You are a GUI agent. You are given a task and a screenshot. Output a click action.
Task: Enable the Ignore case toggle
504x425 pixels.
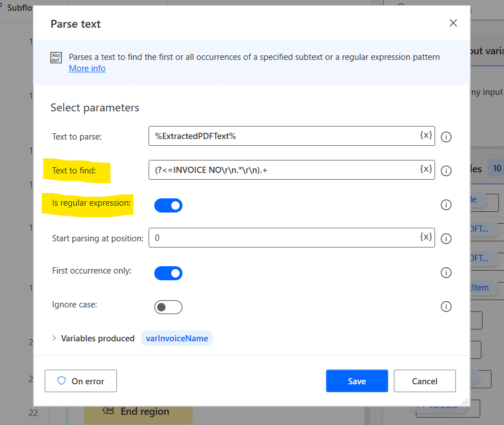point(168,307)
